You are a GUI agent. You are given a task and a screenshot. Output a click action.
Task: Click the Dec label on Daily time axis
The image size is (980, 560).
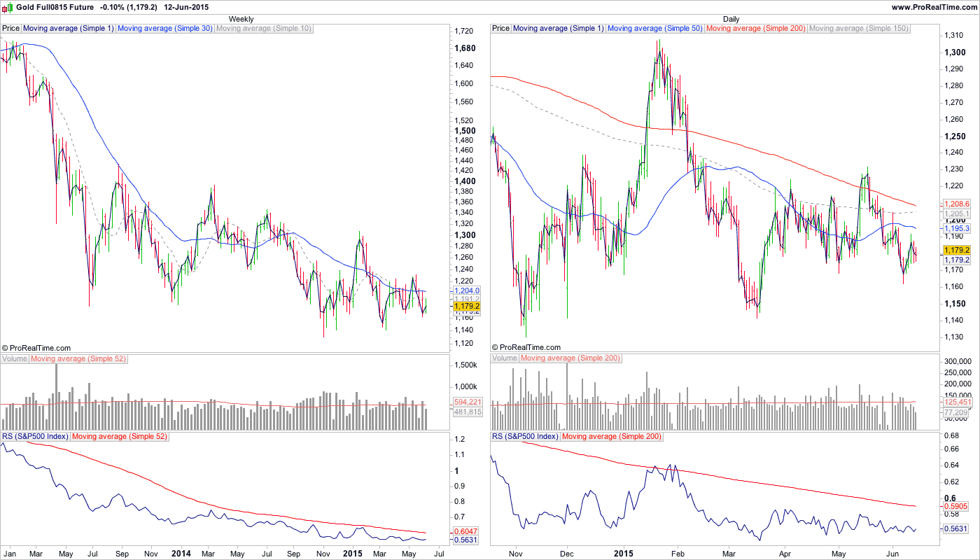point(566,553)
